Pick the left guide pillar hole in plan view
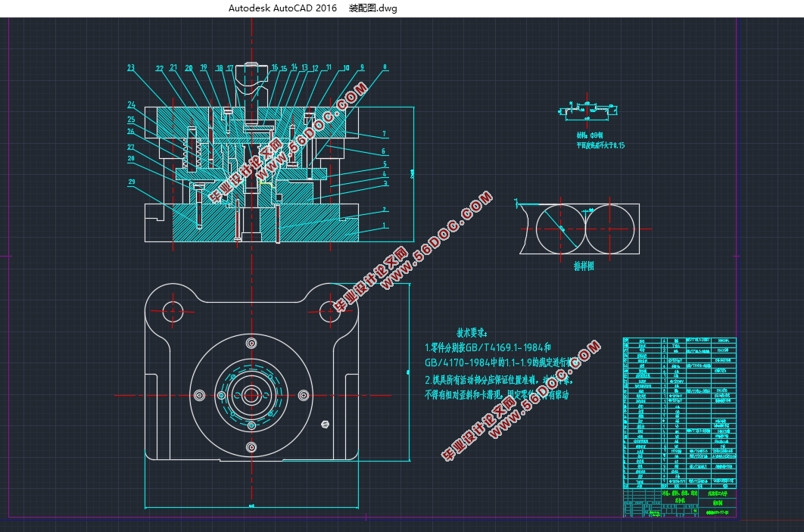The height and width of the screenshot is (532, 804). click(173, 310)
